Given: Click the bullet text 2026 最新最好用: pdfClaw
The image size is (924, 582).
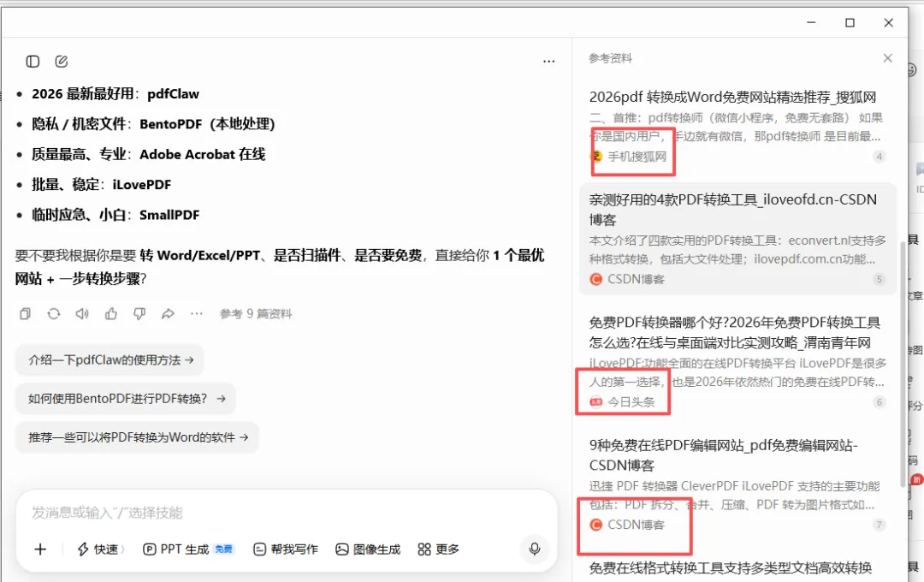Looking at the screenshot, I should click(115, 94).
